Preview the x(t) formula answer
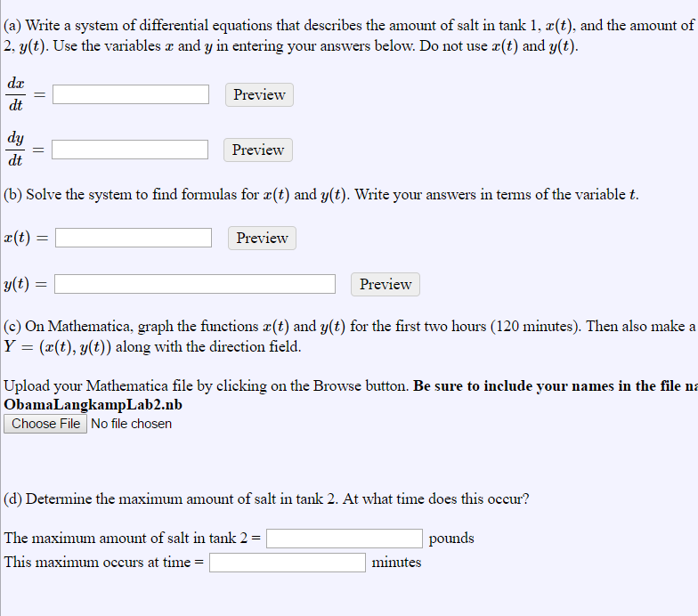Viewport: 698px width, 616px height. point(262,238)
